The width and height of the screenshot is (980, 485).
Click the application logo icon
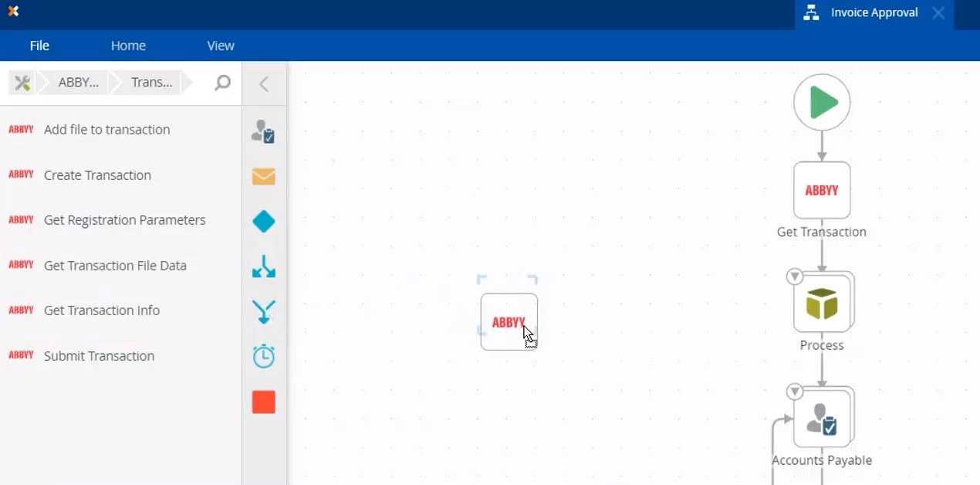pyautogui.click(x=13, y=11)
